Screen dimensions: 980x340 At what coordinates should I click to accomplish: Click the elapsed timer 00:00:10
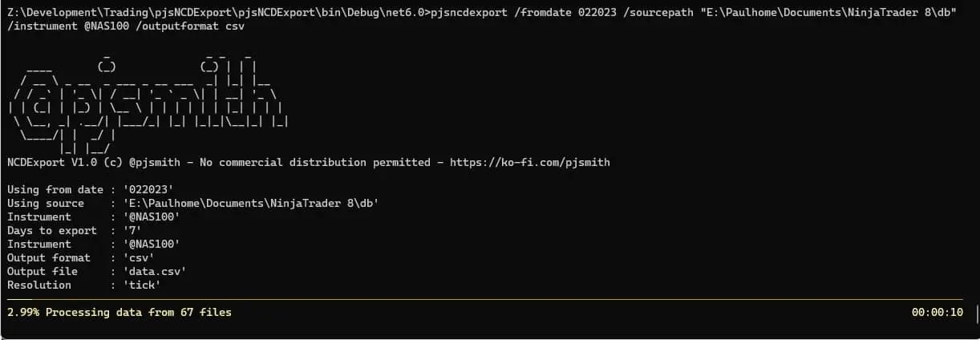click(937, 312)
